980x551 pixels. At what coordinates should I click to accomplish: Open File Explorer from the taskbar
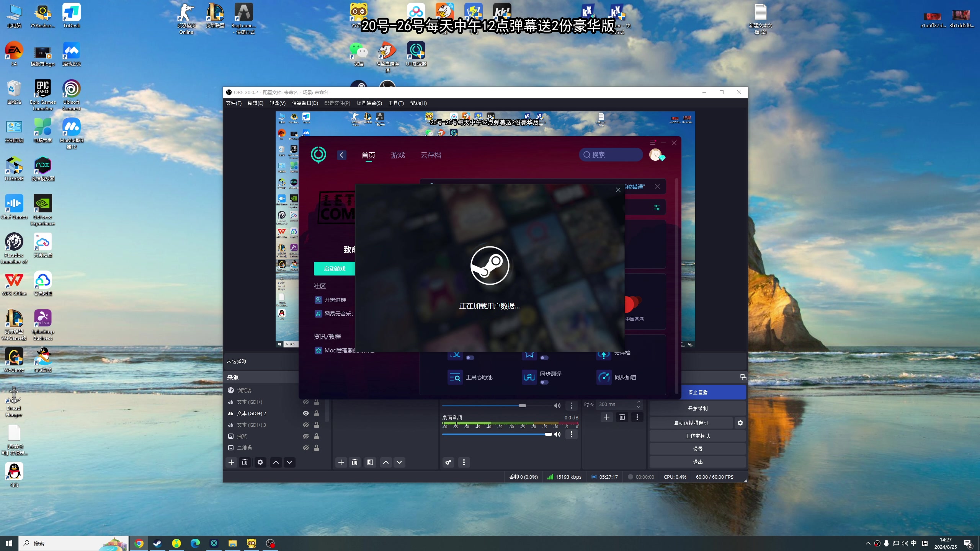(x=232, y=543)
